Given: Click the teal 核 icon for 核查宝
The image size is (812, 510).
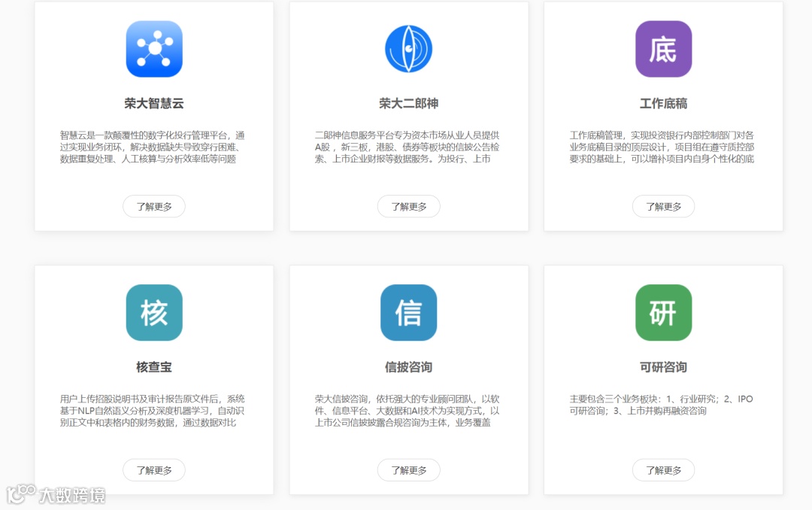Looking at the screenshot, I should pyautogui.click(x=154, y=312).
